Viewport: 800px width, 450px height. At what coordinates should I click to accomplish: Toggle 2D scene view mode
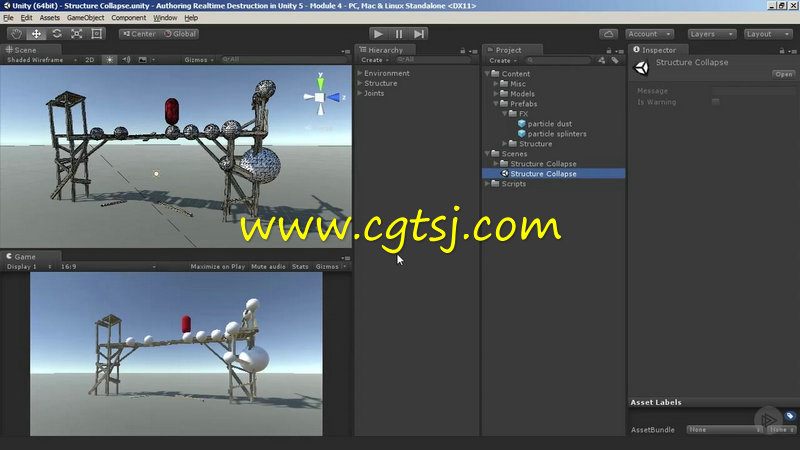click(x=90, y=60)
